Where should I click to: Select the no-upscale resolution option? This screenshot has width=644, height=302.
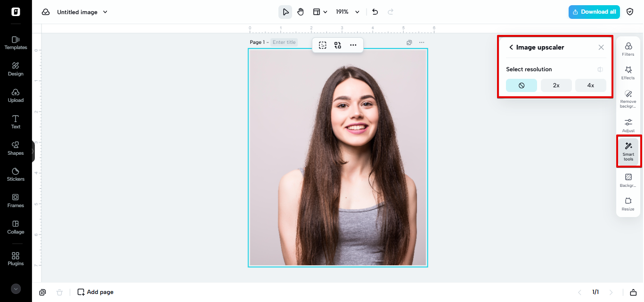point(521,85)
